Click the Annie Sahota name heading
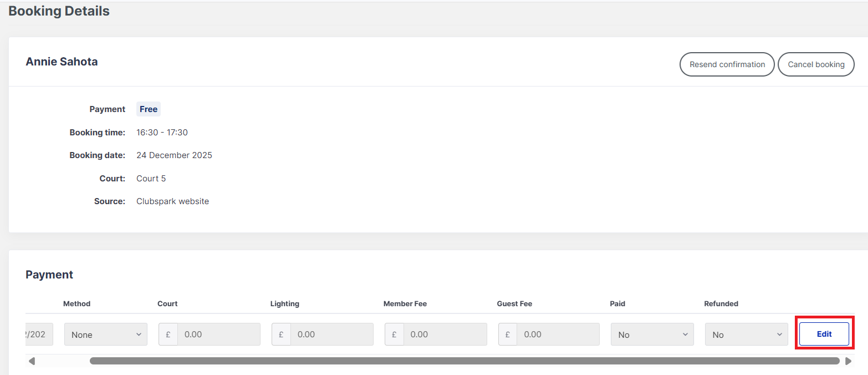The image size is (868, 375). point(62,62)
